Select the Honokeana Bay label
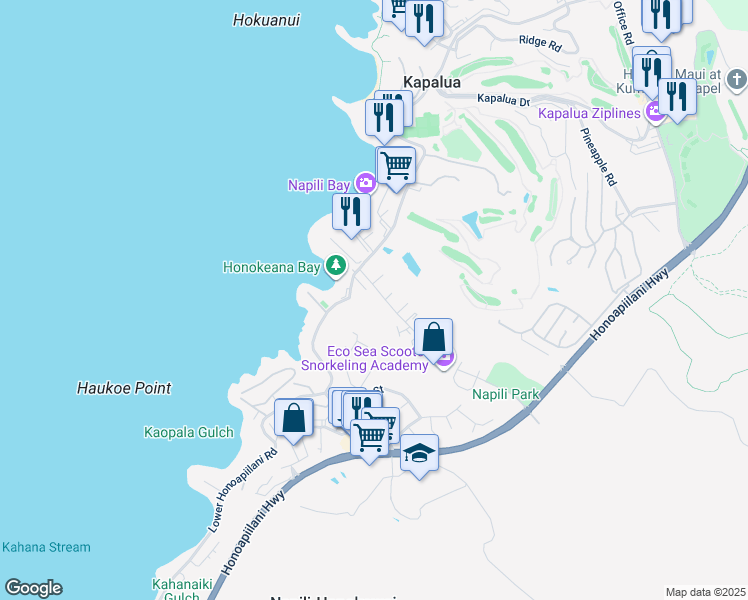This screenshot has height=600, width=748. pos(271,267)
